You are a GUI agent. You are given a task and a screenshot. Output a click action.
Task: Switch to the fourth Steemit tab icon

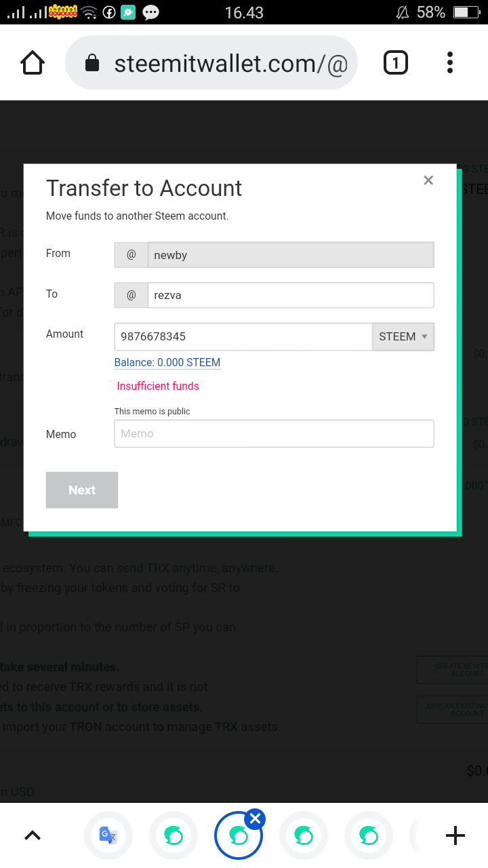tap(369, 835)
